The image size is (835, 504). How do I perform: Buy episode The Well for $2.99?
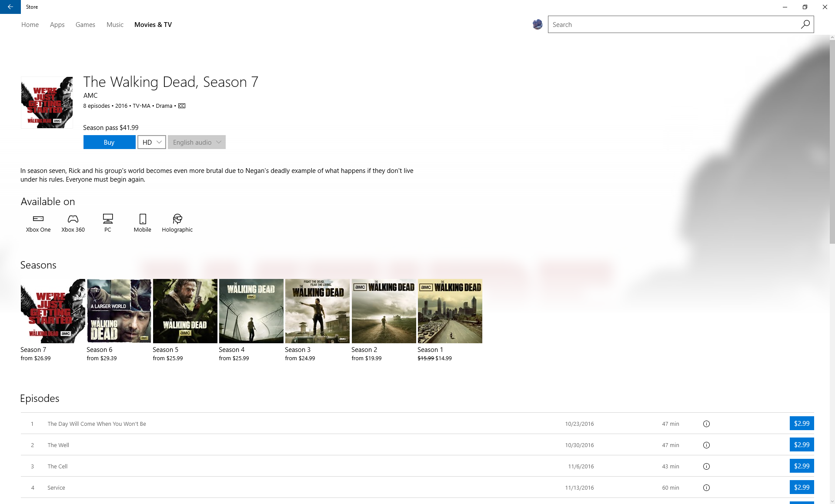pos(802,444)
